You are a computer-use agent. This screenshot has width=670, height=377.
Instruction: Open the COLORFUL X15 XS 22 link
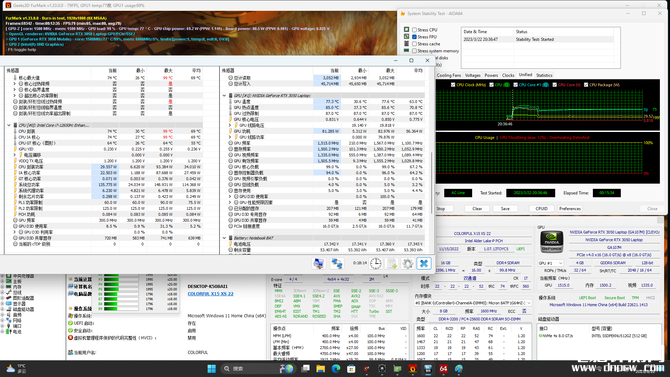[211, 294]
